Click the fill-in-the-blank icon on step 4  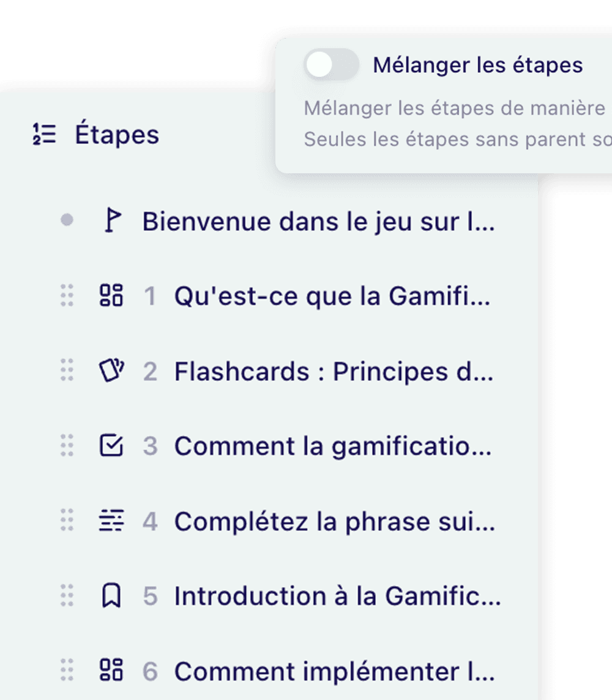(113, 521)
